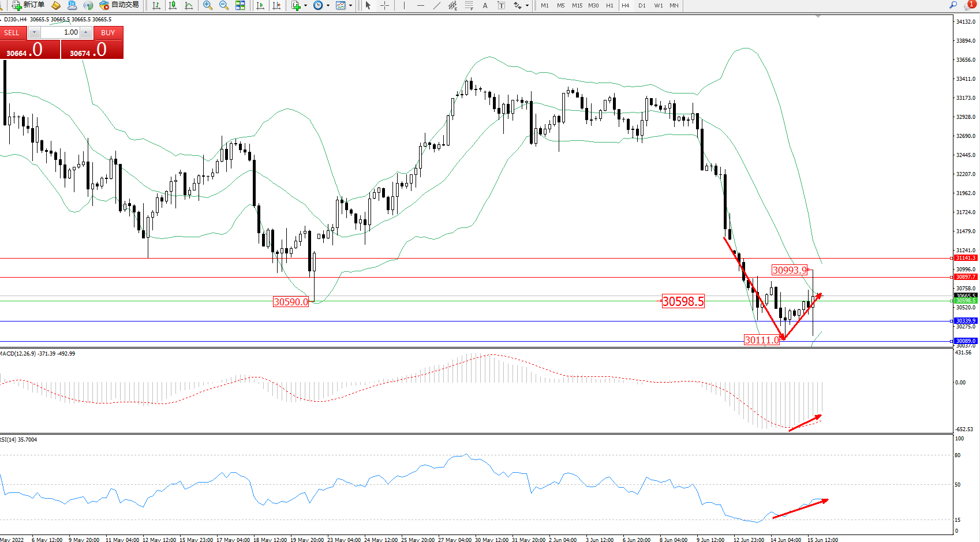
Task: Click the Zoom In magnifier icon
Action: click(208, 5)
